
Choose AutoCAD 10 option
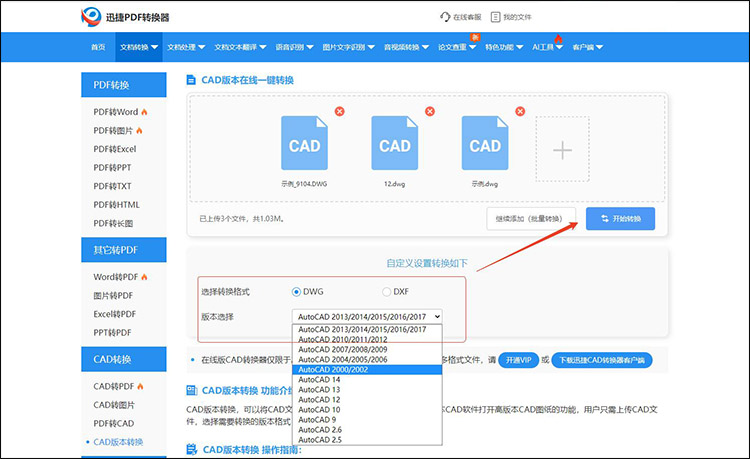(367, 410)
